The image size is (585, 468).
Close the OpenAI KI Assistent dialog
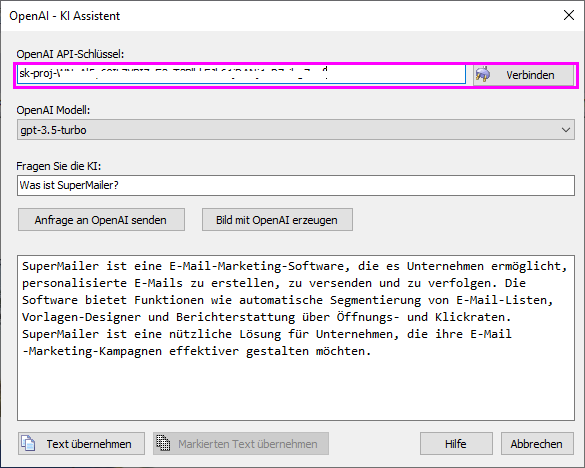coord(569,15)
